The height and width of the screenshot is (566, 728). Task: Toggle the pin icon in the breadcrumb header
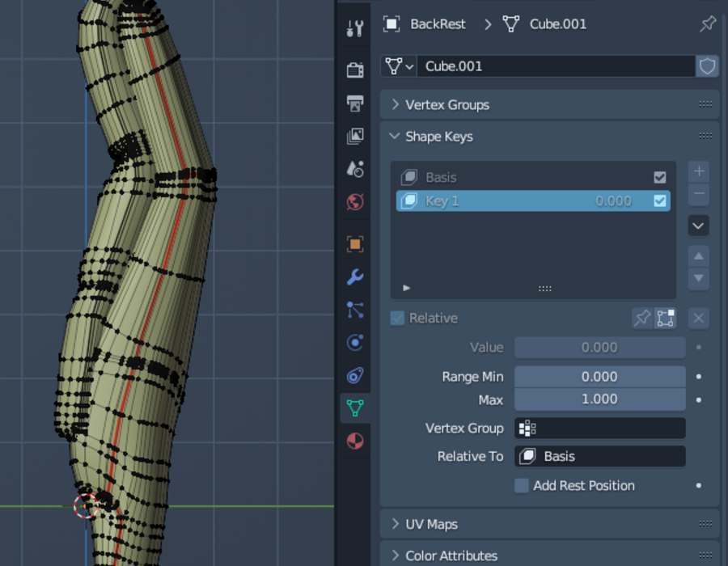coord(708,23)
